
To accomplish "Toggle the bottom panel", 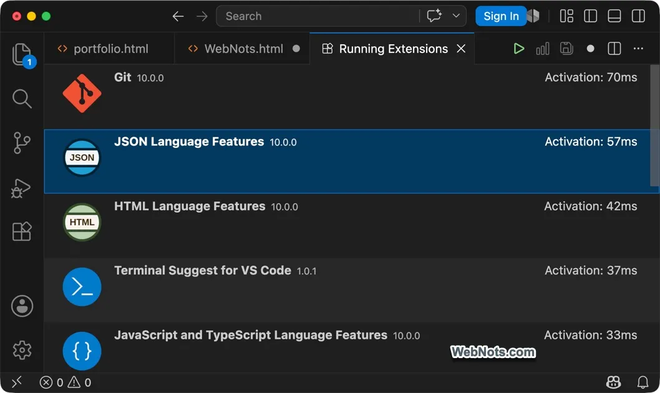I will click(x=614, y=16).
